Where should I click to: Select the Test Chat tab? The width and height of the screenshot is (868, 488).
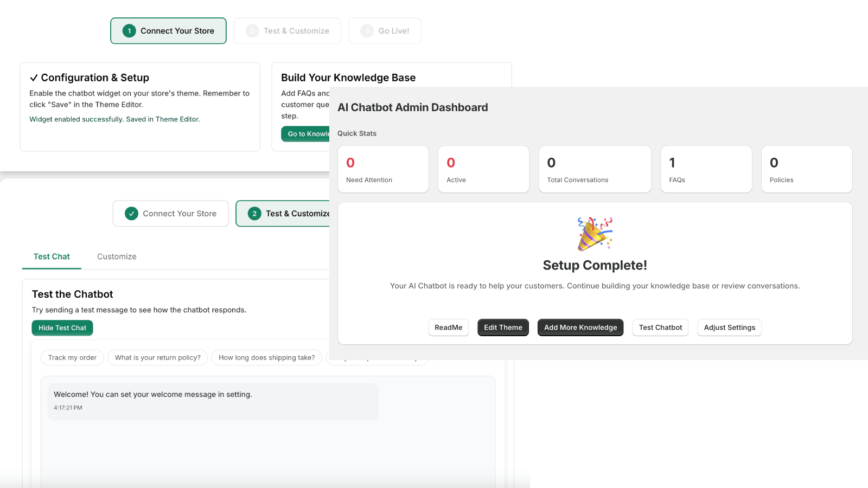pyautogui.click(x=51, y=256)
